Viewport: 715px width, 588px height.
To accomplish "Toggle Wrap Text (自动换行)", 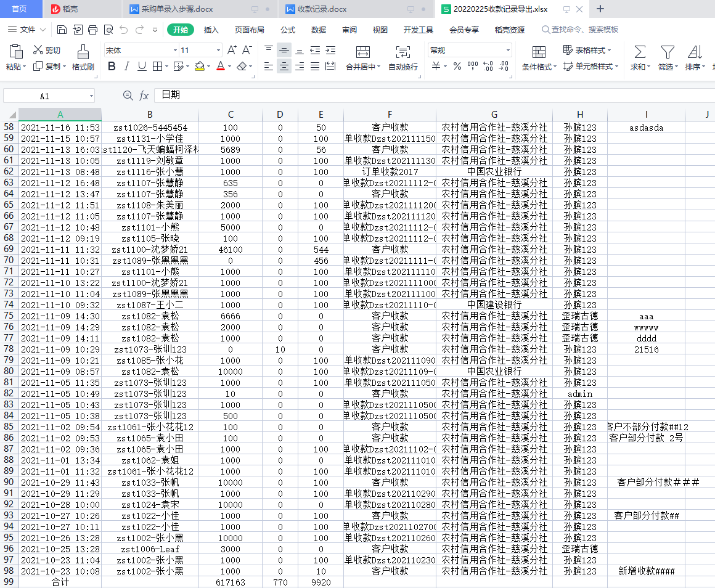I will pos(402,58).
